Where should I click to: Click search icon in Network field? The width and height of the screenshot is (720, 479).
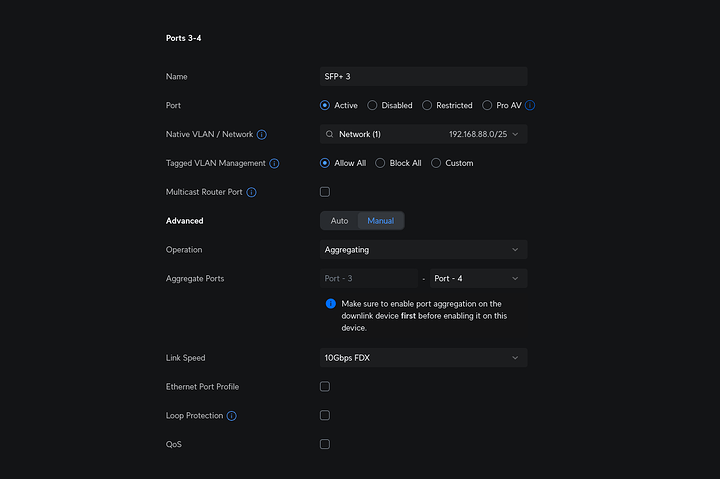(329, 134)
